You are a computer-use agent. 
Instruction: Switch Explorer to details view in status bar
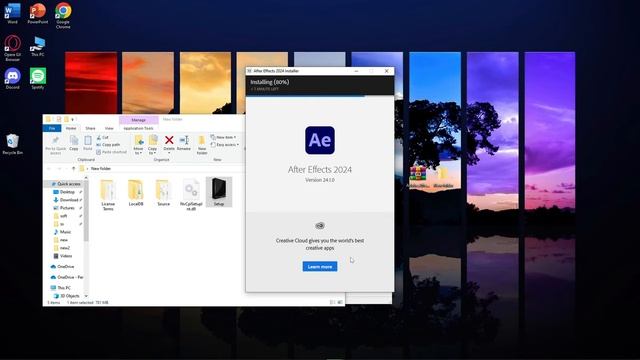coord(332,302)
